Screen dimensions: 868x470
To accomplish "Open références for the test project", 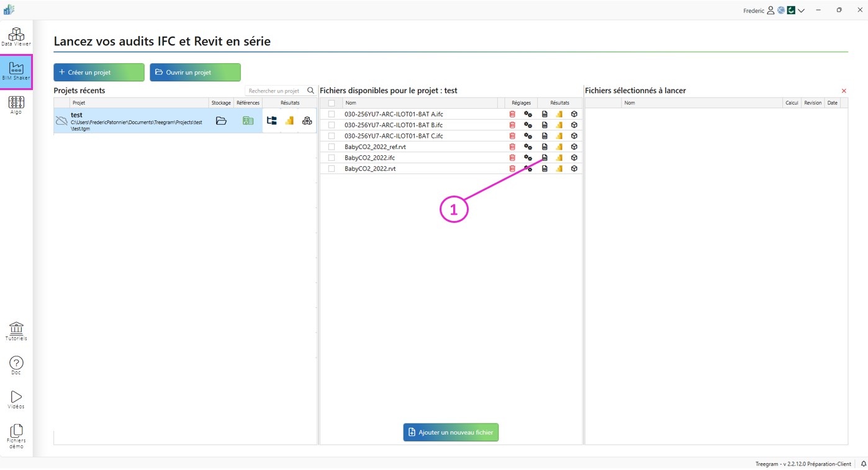I will coord(248,120).
